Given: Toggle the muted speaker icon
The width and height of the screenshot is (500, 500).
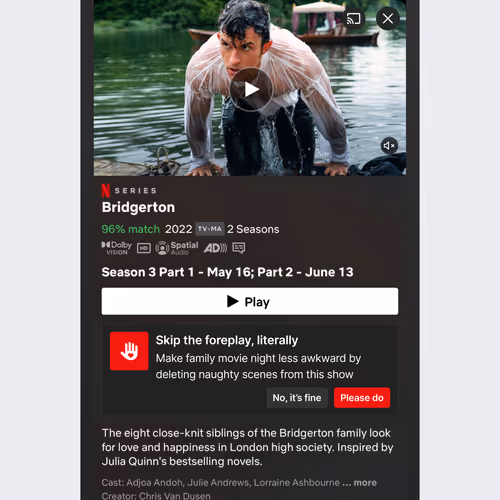Looking at the screenshot, I should [x=389, y=146].
